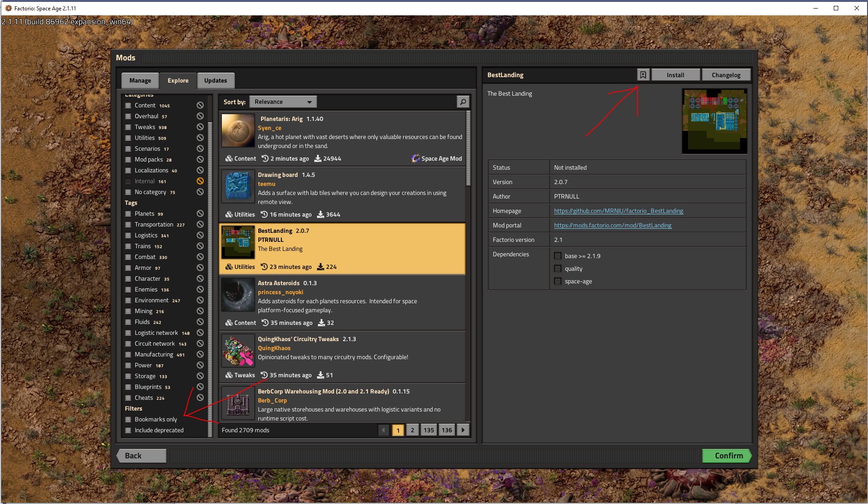Exclude the Planets tag using its block icon
This screenshot has height=504, width=868.
pyautogui.click(x=200, y=213)
